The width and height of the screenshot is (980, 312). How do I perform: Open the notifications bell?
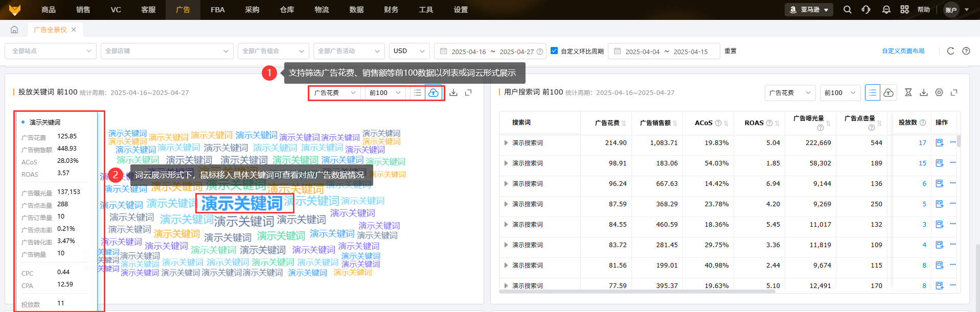tap(886, 10)
